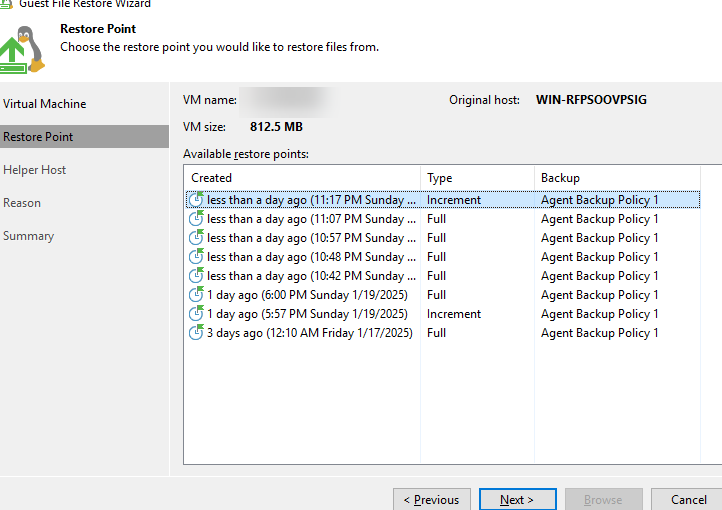Click restore point icon for 11:17 PM increment
This screenshot has width=722, height=510.
click(196, 200)
